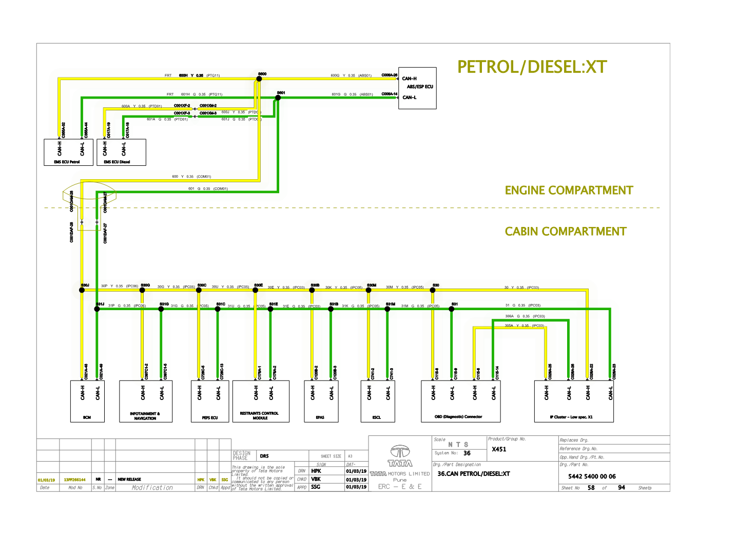Click CAN-L inside the ABS/ESP ECU box

[x=410, y=97]
